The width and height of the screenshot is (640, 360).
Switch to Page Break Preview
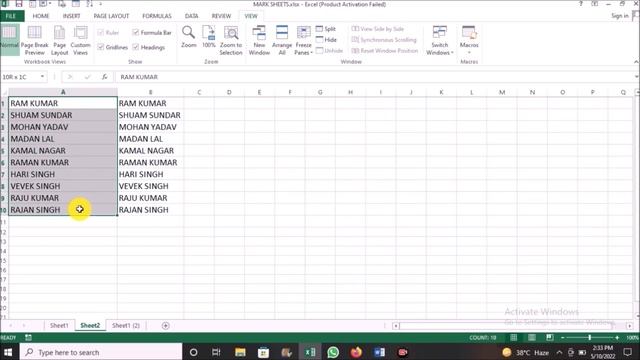pyautogui.click(x=35, y=40)
